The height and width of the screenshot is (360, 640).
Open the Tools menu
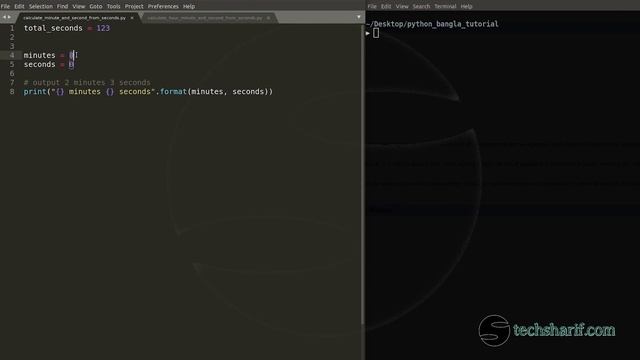pos(113,6)
